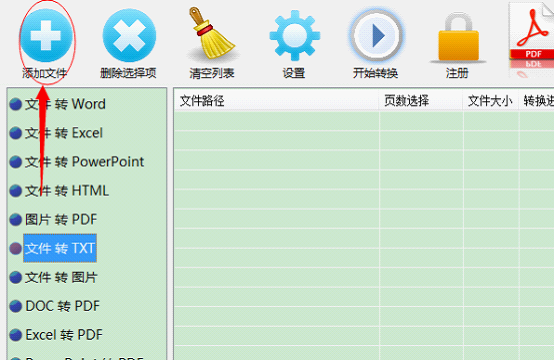The image size is (555, 361).
Task: Select DOC 转 PDF conversion mode
Action: tap(62, 306)
